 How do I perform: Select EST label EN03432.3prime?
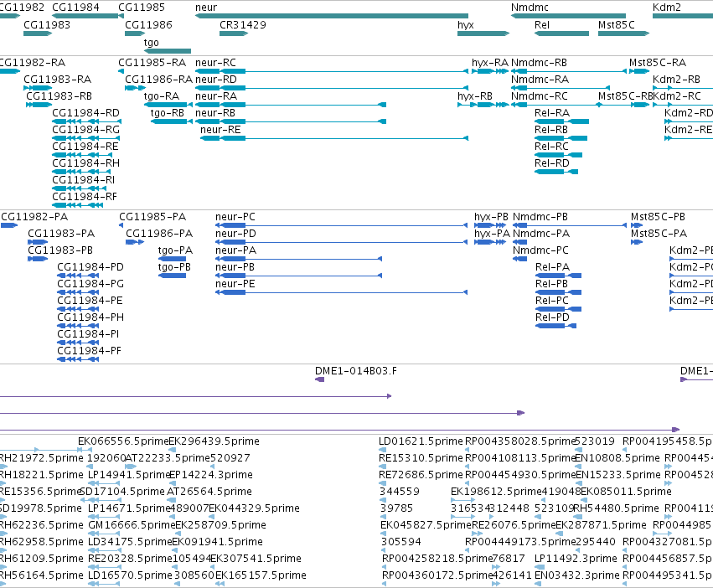point(577,575)
